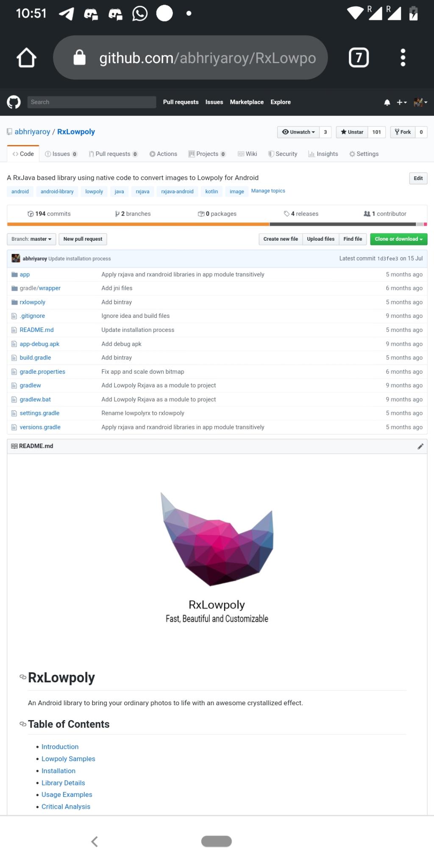The image size is (434, 868).
Task: View the 194 commits history
Action: pyautogui.click(x=49, y=214)
